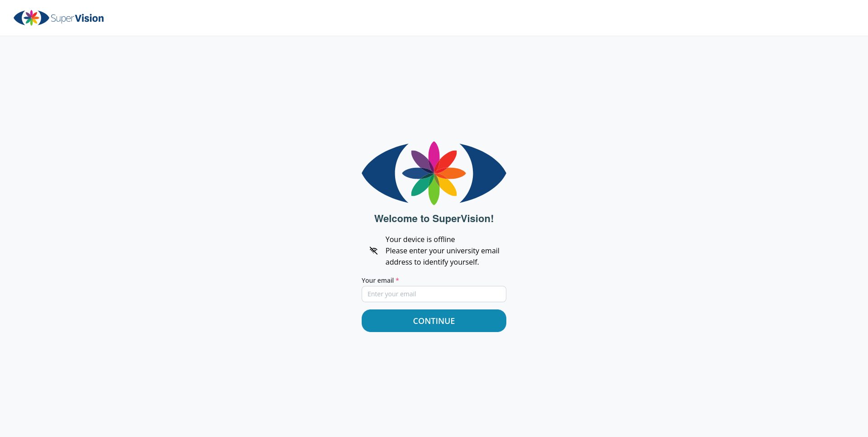The image size is (868, 437).
Task: Click the SuperVision wordmark in header
Action: coord(77,18)
